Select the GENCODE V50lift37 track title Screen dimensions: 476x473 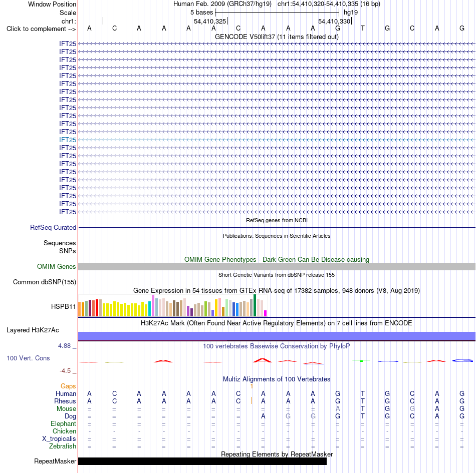click(277, 37)
